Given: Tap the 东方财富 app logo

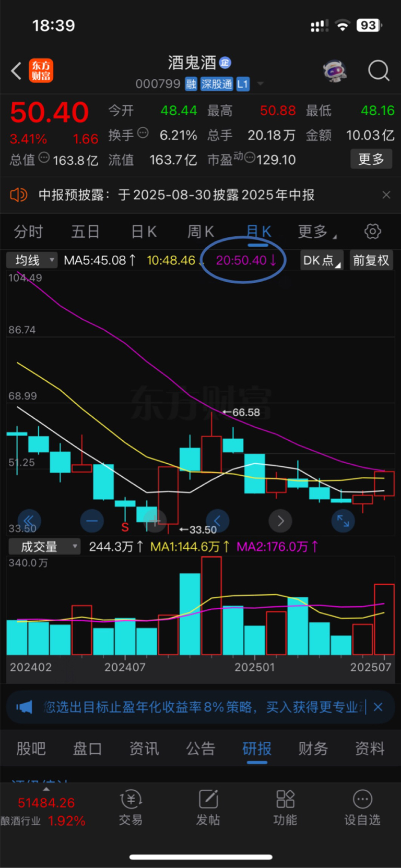Looking at the screenshot, I should coord(41,71).
